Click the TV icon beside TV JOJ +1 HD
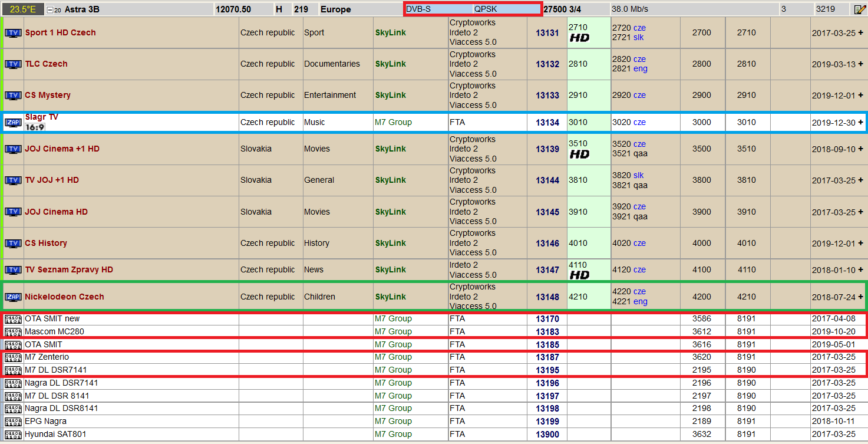The image size is (868, 444). (x=13, y=180)
